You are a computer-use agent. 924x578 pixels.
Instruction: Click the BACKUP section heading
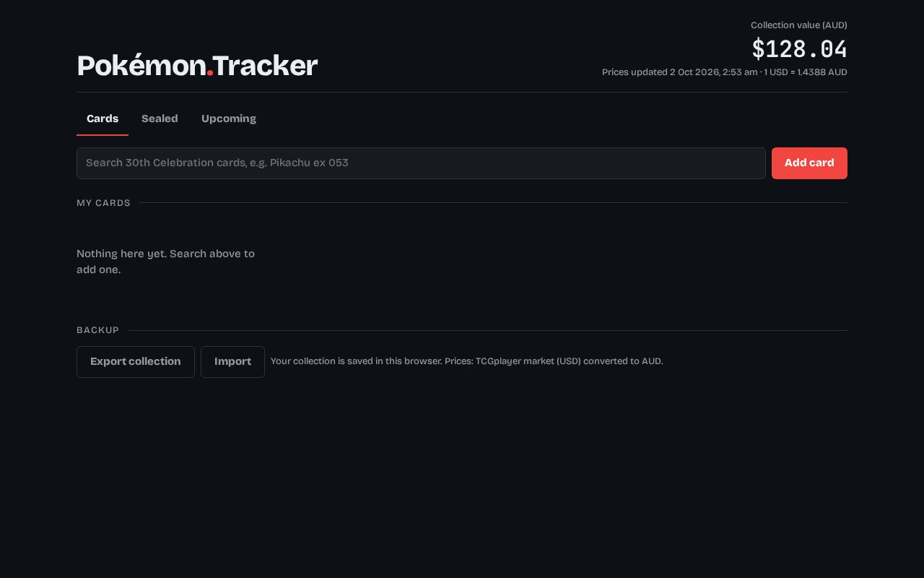(97, 330)
